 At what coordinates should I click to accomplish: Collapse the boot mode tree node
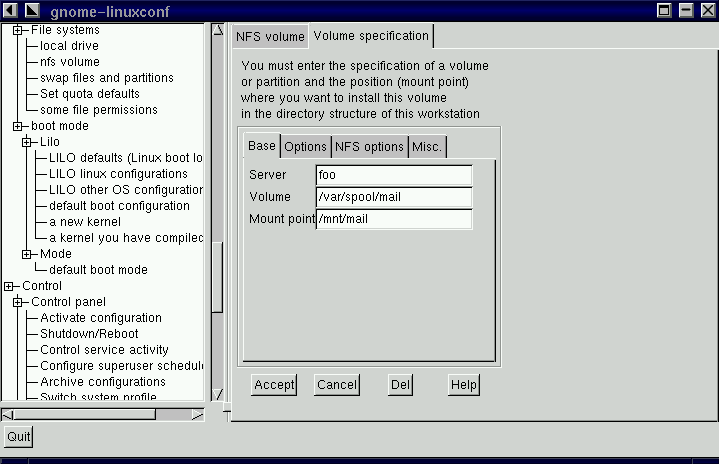point(17,126)
